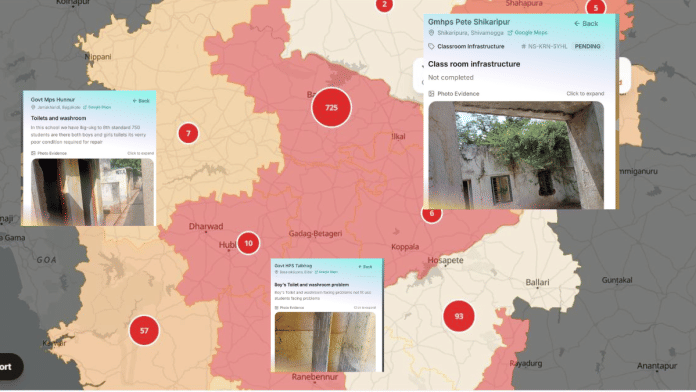Click the PENDING status badge
This screenshot has width=696, height=392.
[587, 46]
